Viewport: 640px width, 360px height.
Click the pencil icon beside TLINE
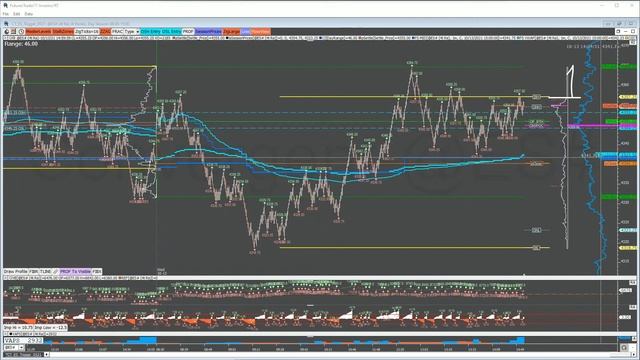[x=56, y=271]
